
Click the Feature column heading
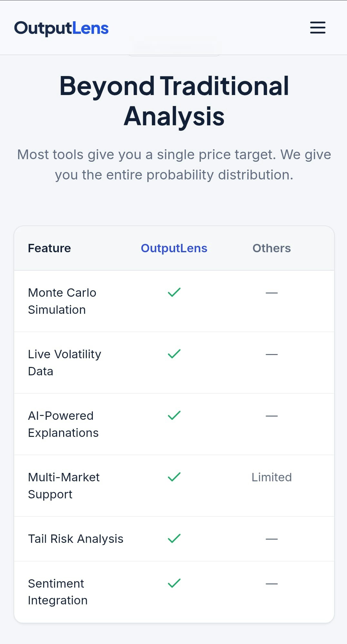coord(49,248)
